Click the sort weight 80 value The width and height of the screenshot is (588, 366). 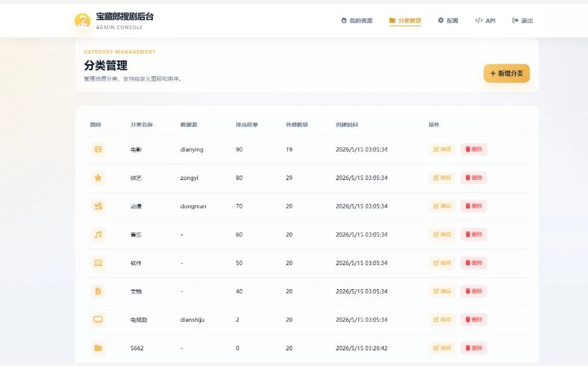tap(240, 178)
